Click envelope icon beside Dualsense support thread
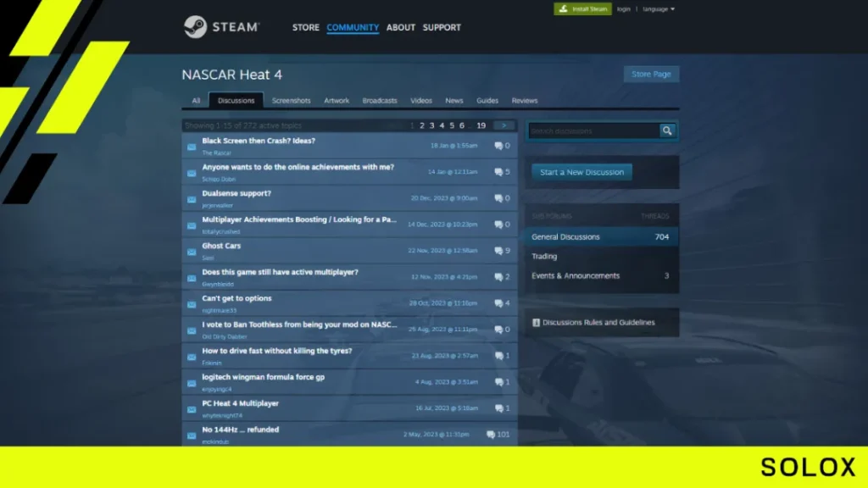The width and height of the screenshot is (868, 488). click(x=192, y=199)
